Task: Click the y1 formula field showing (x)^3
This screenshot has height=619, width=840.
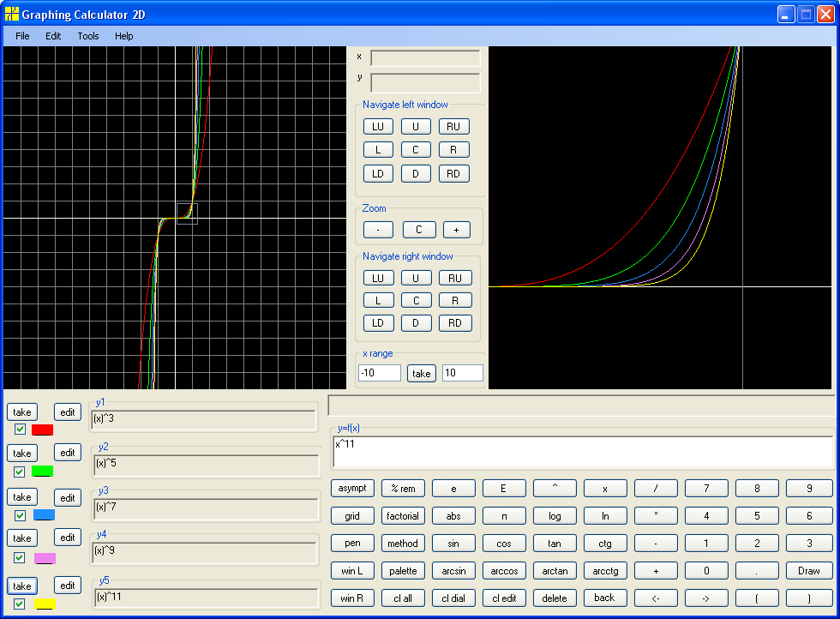Action: (204, 421)
